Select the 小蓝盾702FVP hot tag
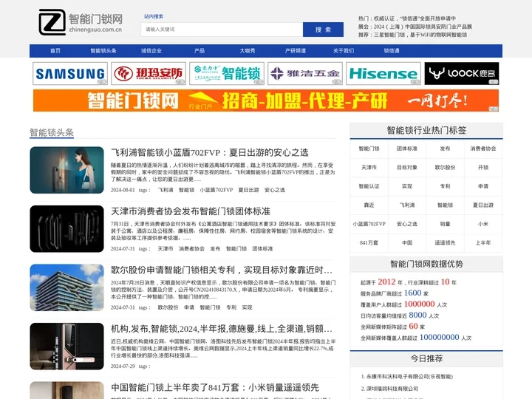The height and width of the screenshot is (399, 532). coord(369,224)
